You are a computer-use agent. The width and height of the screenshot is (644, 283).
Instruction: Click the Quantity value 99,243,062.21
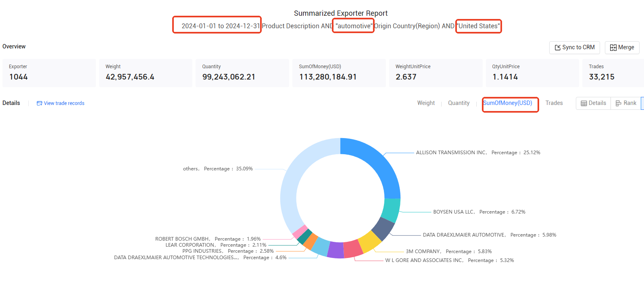(x=229, y=77)
